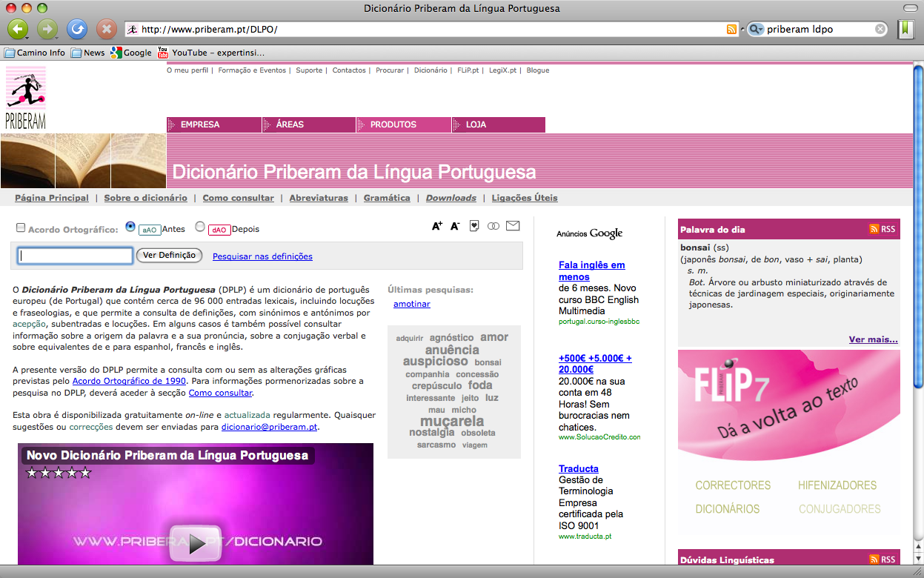Click the dicionario@priberam.pt email link
Image resolution: width=924 pixels, height=578 pixels.
[270, 427]
